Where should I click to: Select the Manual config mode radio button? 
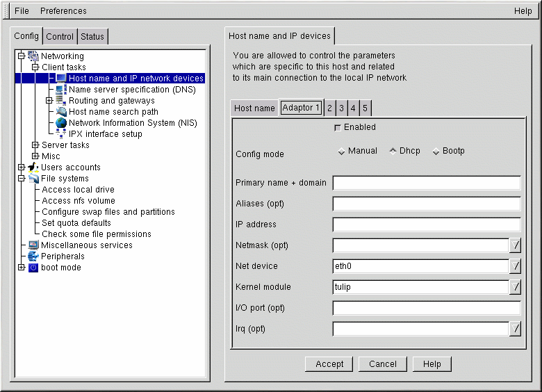(x=341, y=152)
